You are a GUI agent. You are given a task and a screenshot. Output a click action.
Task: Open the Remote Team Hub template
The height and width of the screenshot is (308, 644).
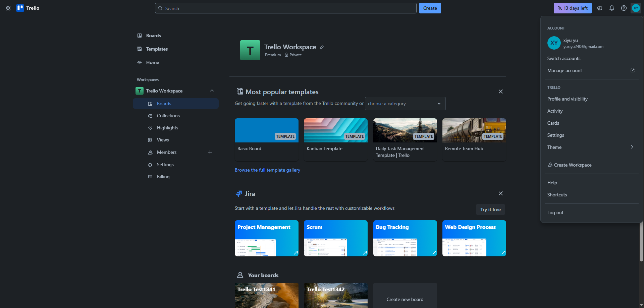474,139
